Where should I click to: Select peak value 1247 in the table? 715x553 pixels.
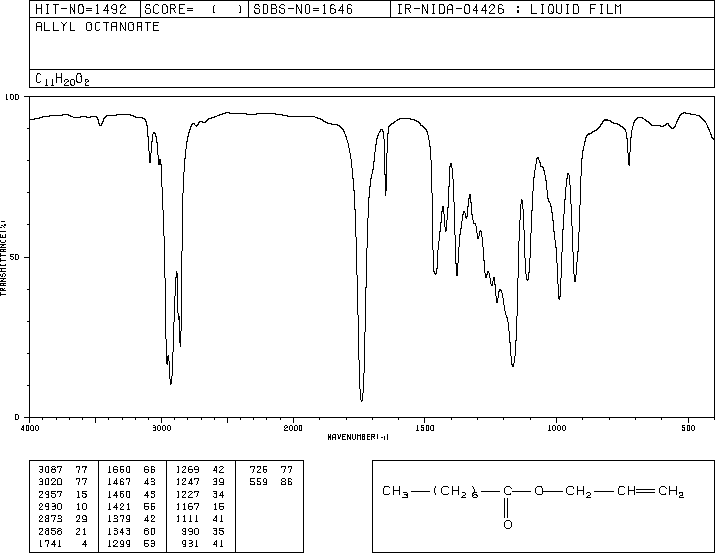(x=187, y=482)
